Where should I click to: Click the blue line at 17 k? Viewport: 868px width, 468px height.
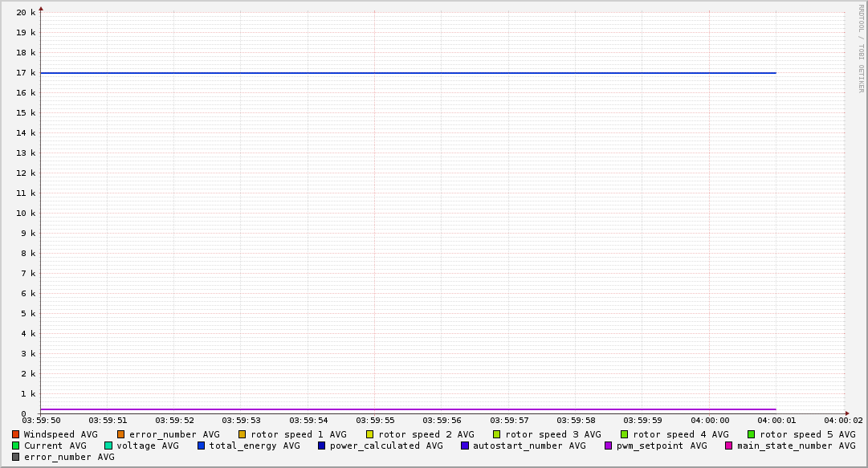[401, 73]
